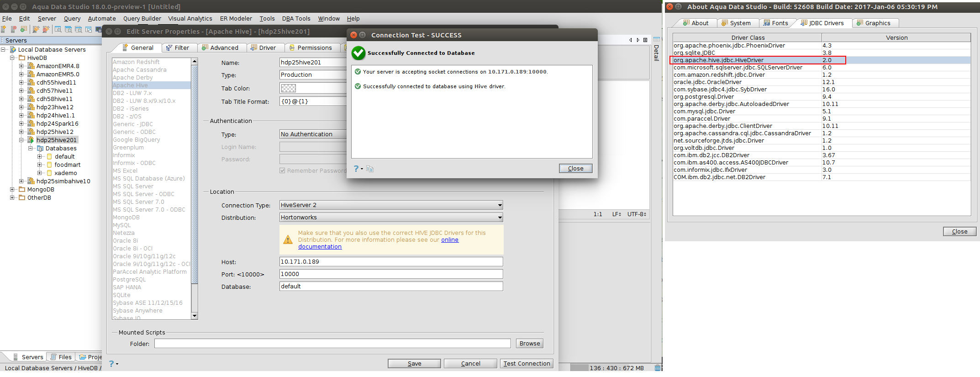The height and width of the screenshot is (377, 980).
Task: Click the Local Database Servers globe icon
Action: click(x=13, y=49)
